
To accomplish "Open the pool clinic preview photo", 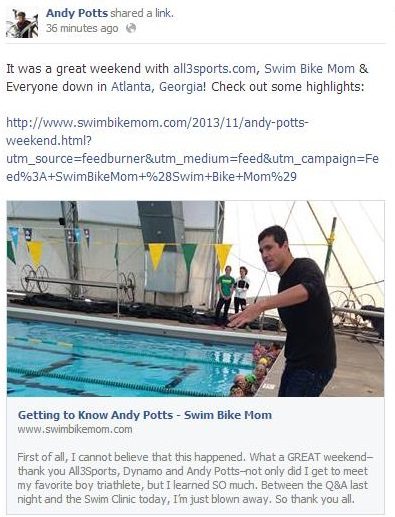I will point(195,298).
